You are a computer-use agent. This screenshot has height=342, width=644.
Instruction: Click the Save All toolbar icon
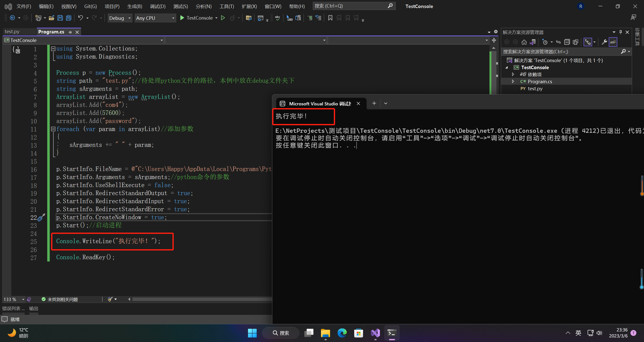pos(68,18)
